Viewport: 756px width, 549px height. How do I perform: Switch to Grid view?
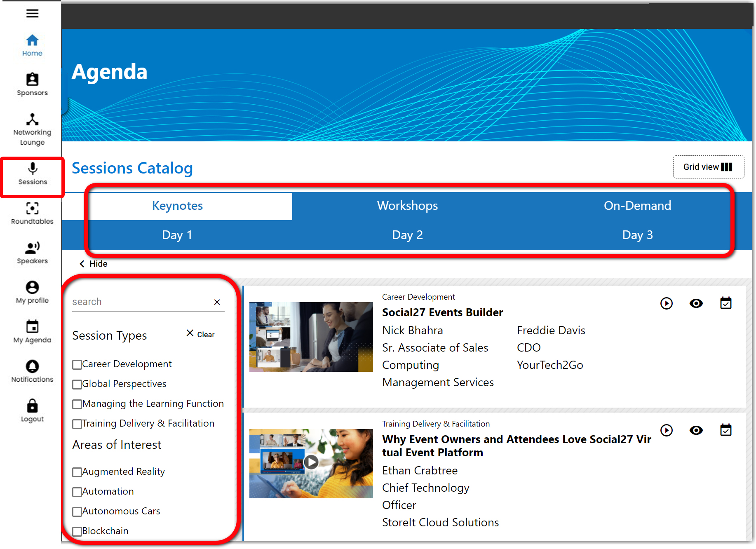709,167
